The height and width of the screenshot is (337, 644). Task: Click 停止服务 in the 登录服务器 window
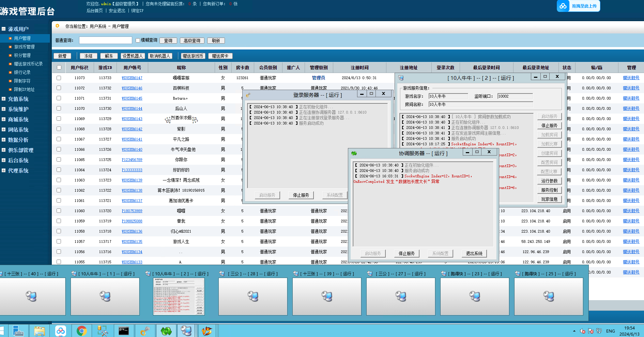coord(301,195)
